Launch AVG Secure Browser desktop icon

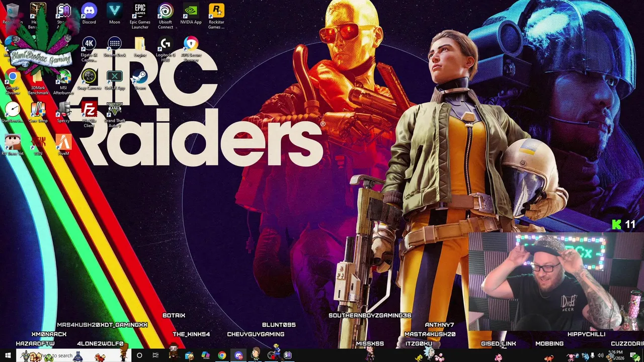coord(191,49)
